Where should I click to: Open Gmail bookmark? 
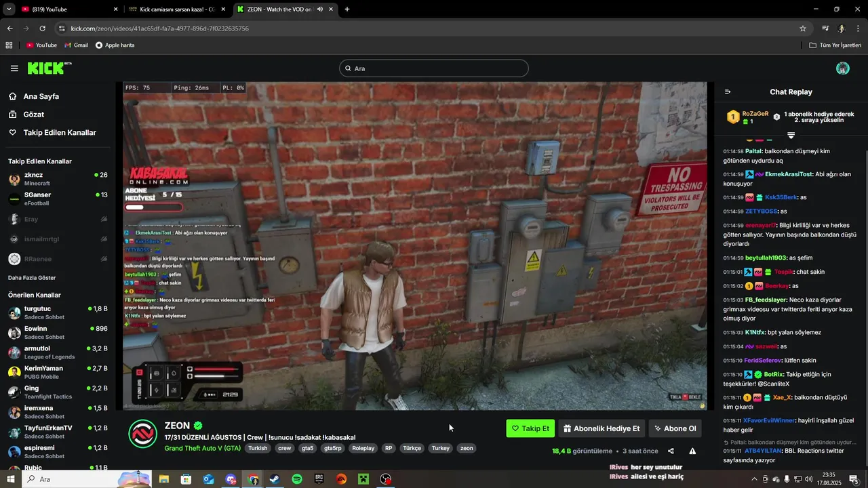76,45
